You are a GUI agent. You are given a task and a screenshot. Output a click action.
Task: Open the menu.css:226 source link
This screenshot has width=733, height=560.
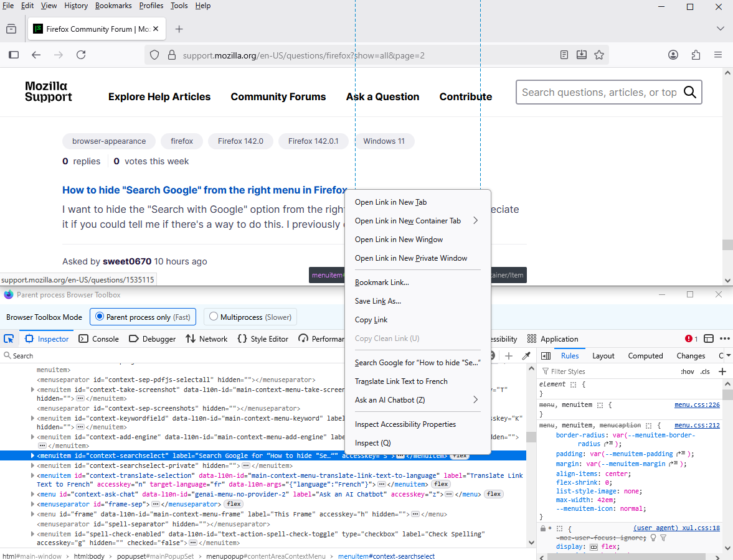point(697,405)
